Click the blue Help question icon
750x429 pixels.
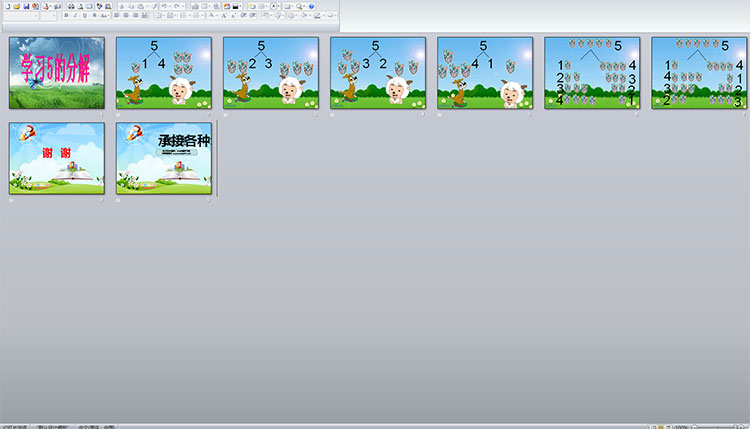311,6
